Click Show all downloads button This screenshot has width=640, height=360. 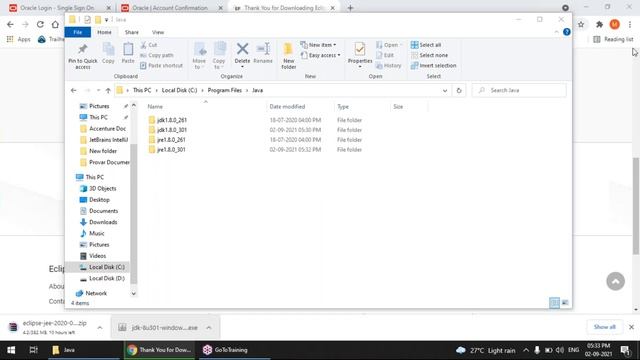(604, 327)
